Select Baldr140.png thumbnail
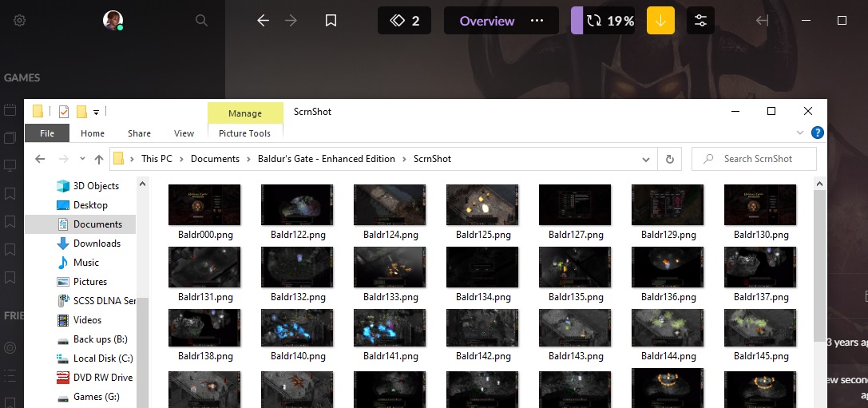 point(297,329)
